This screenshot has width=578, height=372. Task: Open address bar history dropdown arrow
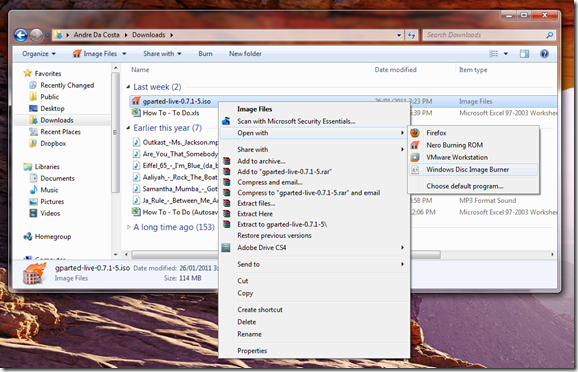point(399,35)
